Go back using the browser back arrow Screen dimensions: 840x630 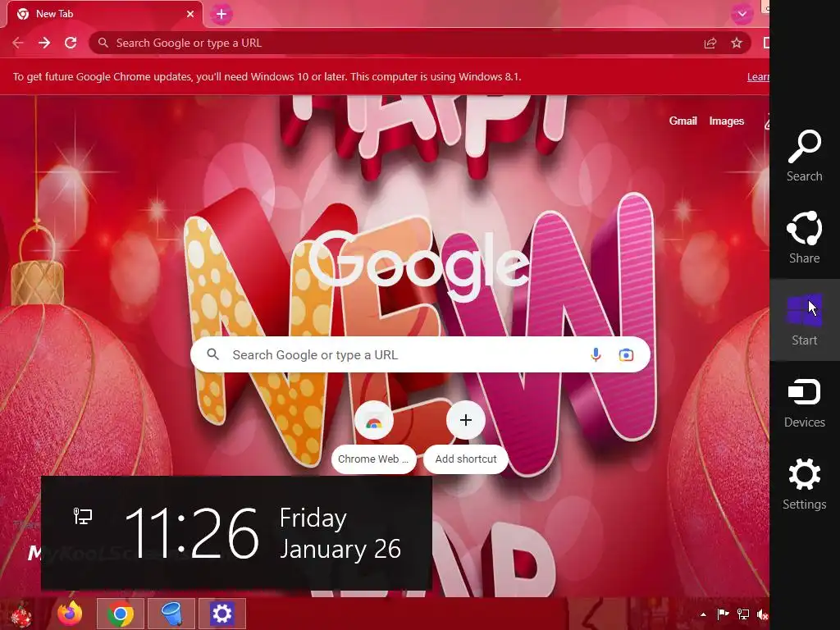click(x=18, y=43)
